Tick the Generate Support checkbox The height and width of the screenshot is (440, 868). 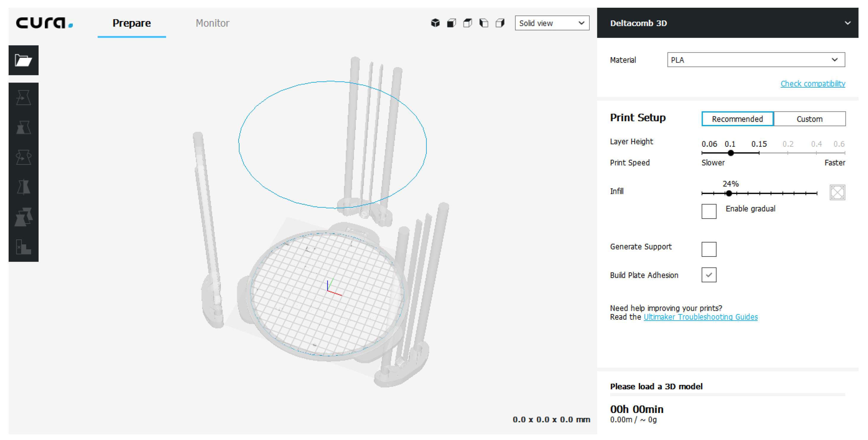(709, 249)
